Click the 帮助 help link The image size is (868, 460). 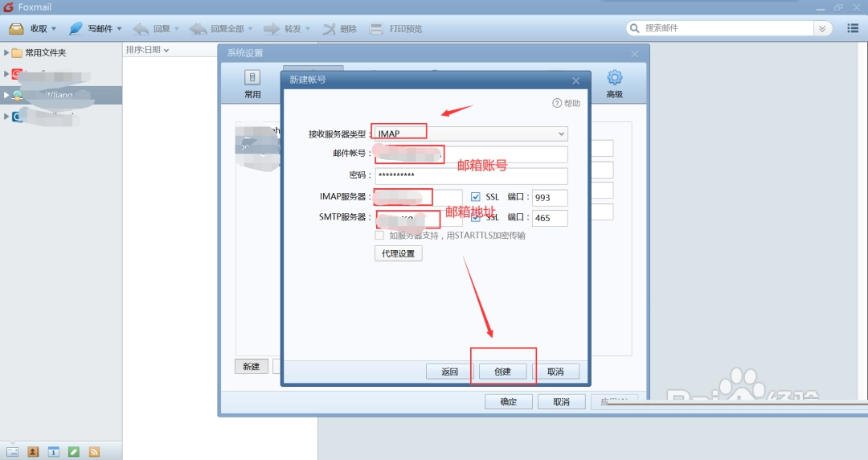[567, 103]
